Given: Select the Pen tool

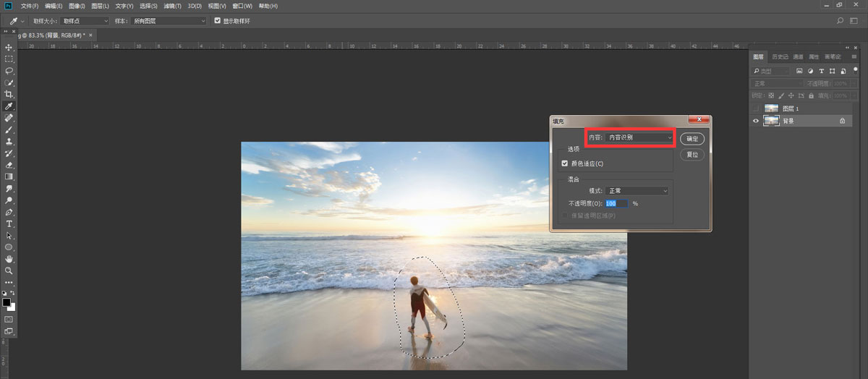Looking at the screenshot, I should 9,212.
